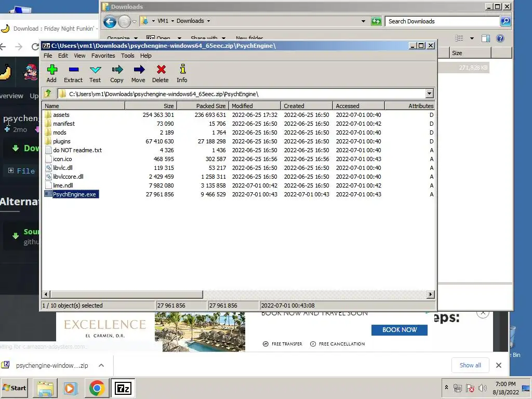Click the Explorer search magnifier icon
This screenshot has height=399, width=532.
(505, 21)
